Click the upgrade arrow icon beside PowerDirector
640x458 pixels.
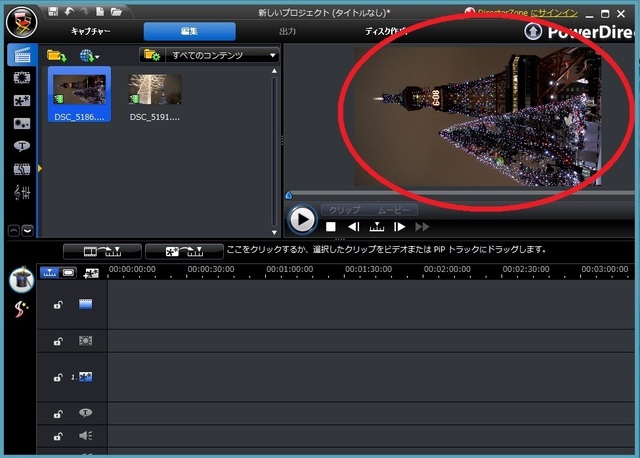tap(533, 31)
